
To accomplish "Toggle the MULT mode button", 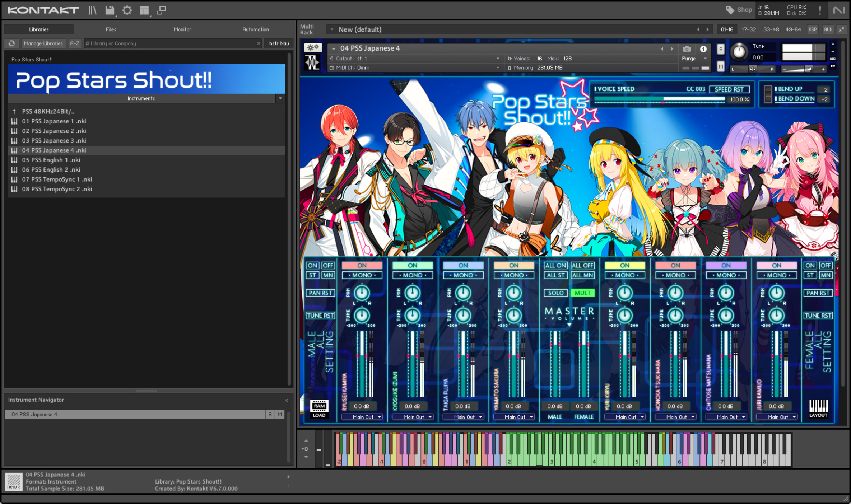I will pos(582,293).
